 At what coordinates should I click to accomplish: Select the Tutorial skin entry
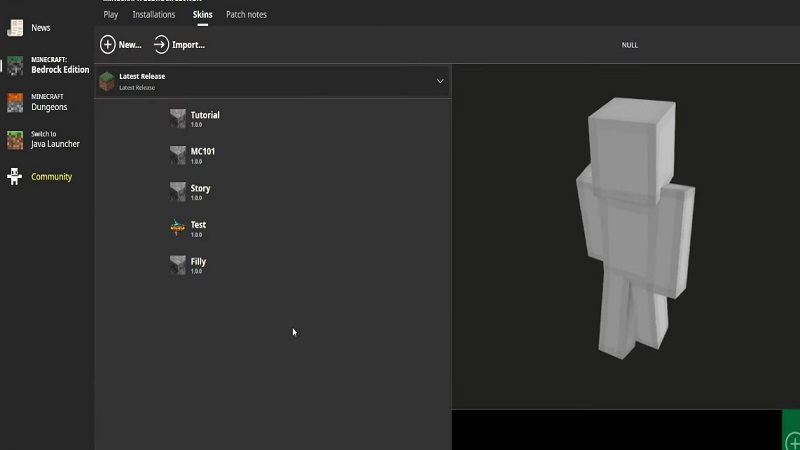click(x=204, y=118)
